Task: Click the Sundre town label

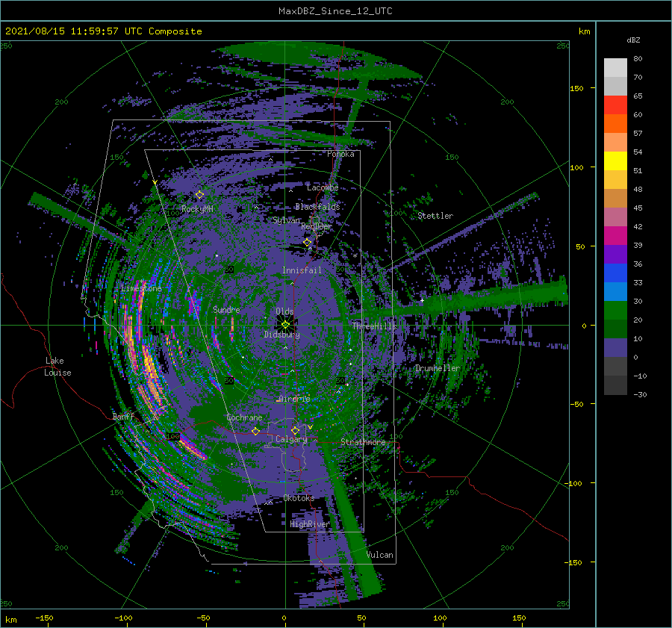Action: 226,309
